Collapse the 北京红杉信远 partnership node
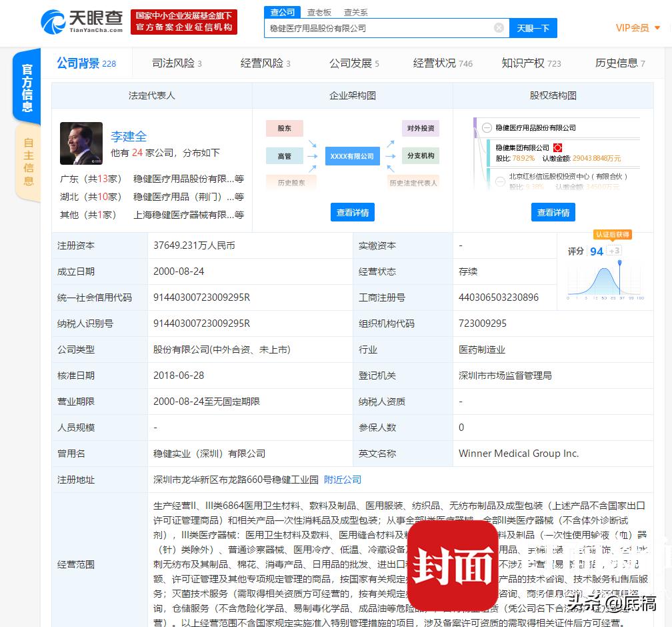 [499, 181]
